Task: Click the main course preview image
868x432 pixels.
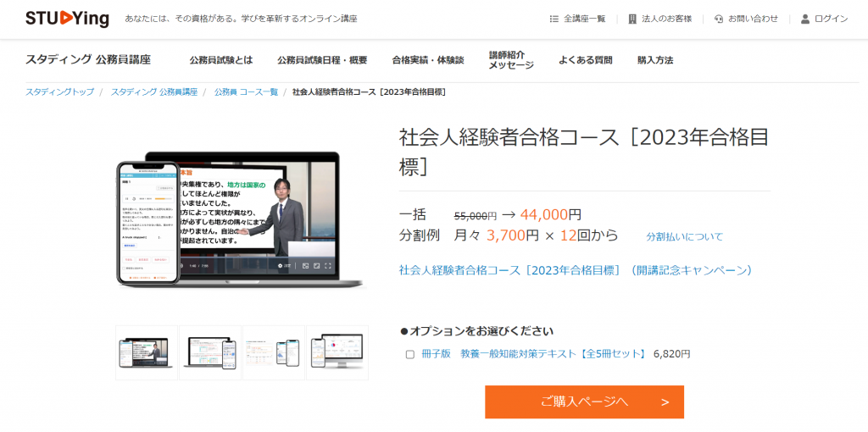Action: click(x=242, y=219)
